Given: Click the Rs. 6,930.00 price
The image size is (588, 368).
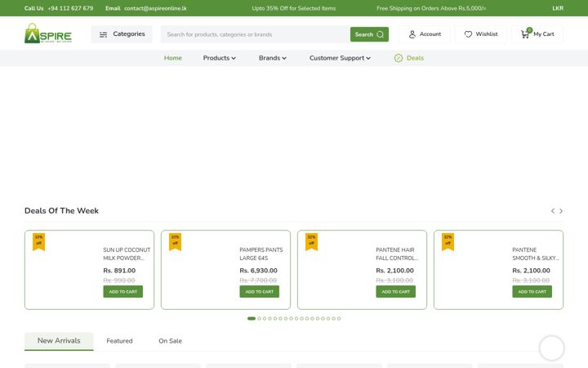Looking at the screenshot, I should 258,271.
